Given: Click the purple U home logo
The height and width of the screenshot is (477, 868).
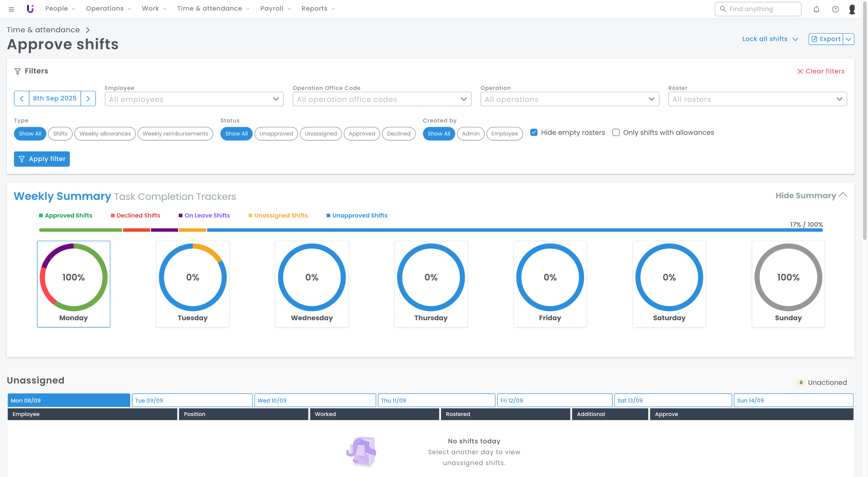Looking at the screenshot, I should coord(30,9).
